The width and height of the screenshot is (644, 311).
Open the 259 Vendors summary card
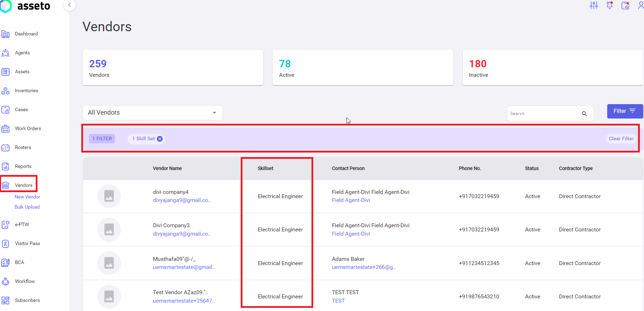pyautogui.click(x=173, y=67)
